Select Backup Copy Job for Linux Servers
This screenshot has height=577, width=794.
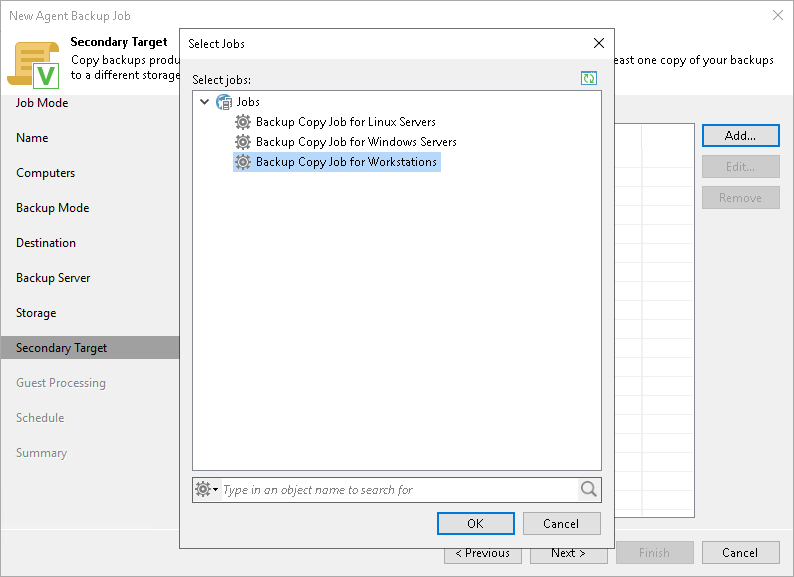[x=346, y=122]
